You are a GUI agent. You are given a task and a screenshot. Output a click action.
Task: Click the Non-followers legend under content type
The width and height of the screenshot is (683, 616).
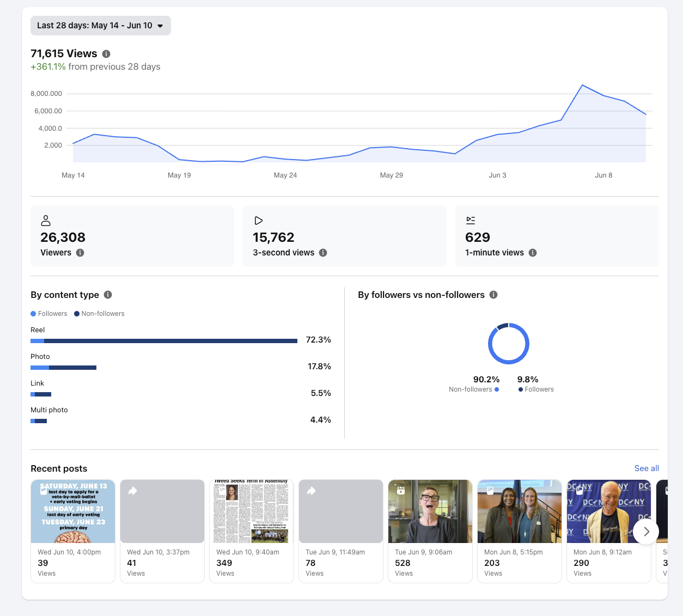99,314
